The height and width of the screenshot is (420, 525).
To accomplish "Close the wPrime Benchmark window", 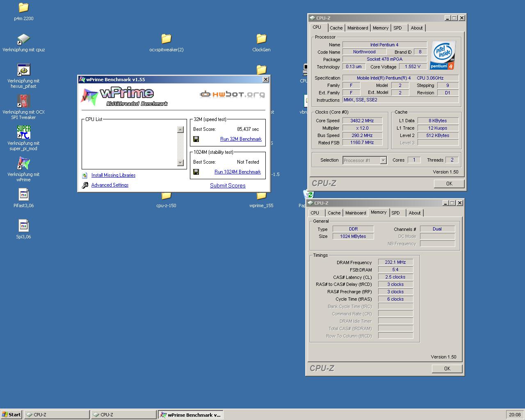I will point(265,80).
